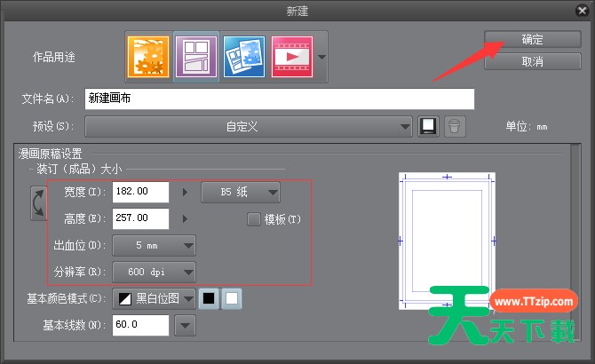Screen dimensions: 595x364
Task: Click the page preview thumbnail
Action: tap(447, 241)
